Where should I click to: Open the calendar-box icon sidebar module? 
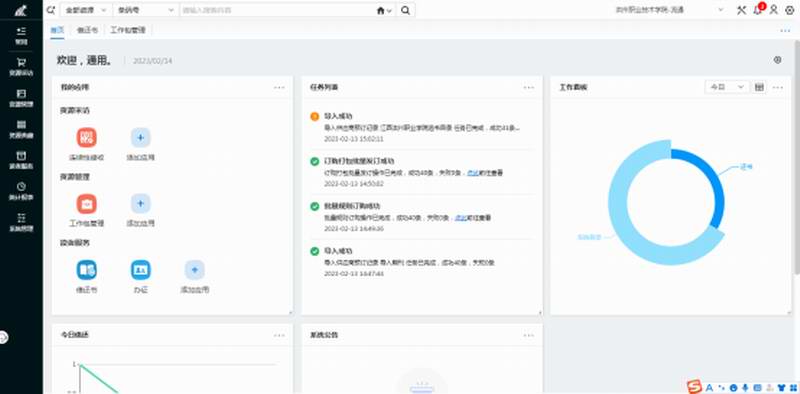click(21, 156)
